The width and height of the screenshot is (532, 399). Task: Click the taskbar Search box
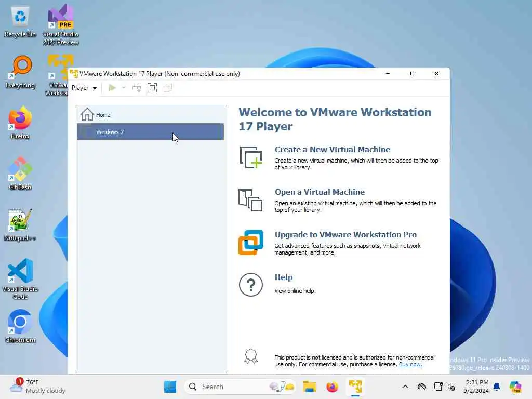(240, 387)
